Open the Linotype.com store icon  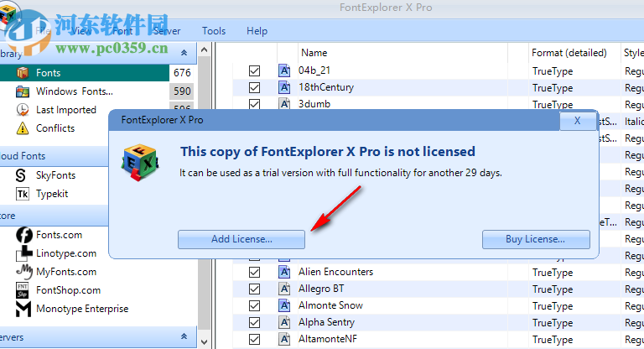(x=23, y=253)
